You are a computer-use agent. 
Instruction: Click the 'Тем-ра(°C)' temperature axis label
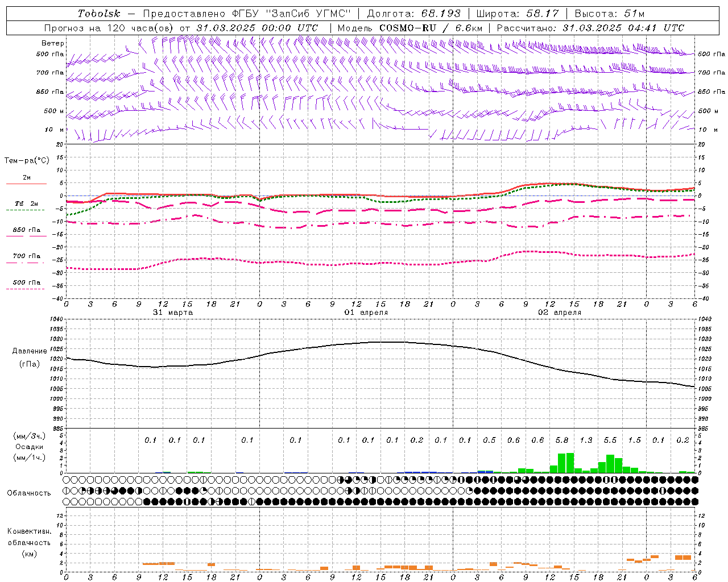(x=27, y=161)
